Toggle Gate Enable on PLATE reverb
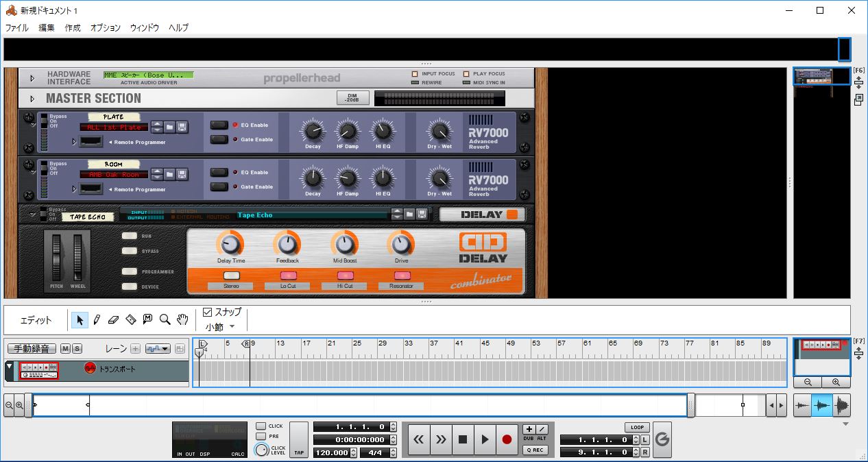868x462 pixels. tap(219, 139)
